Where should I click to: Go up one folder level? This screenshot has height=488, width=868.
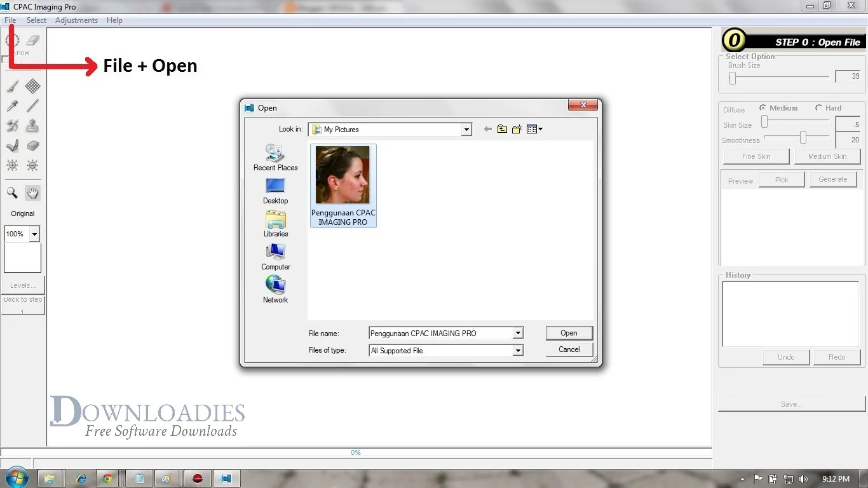click(502, 129)
